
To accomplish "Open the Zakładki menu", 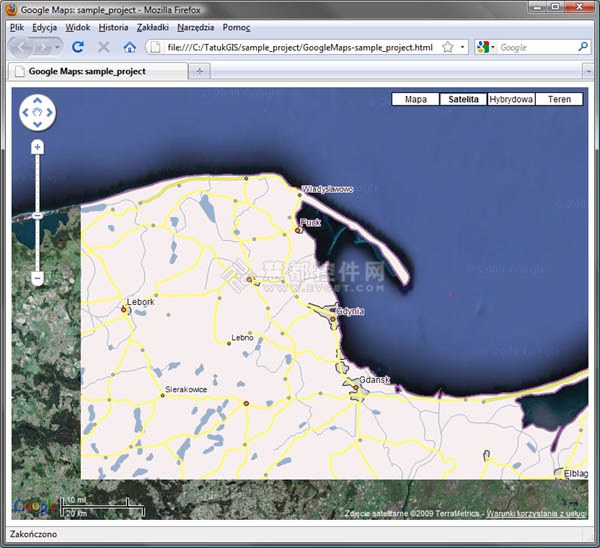I will (153, 28).
